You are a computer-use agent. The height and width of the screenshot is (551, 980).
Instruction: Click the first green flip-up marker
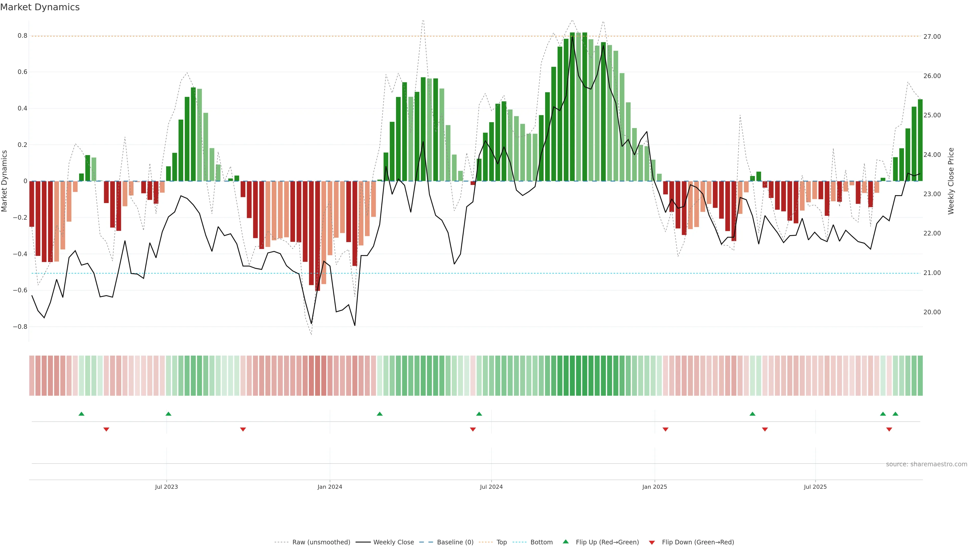click(81, 414)
